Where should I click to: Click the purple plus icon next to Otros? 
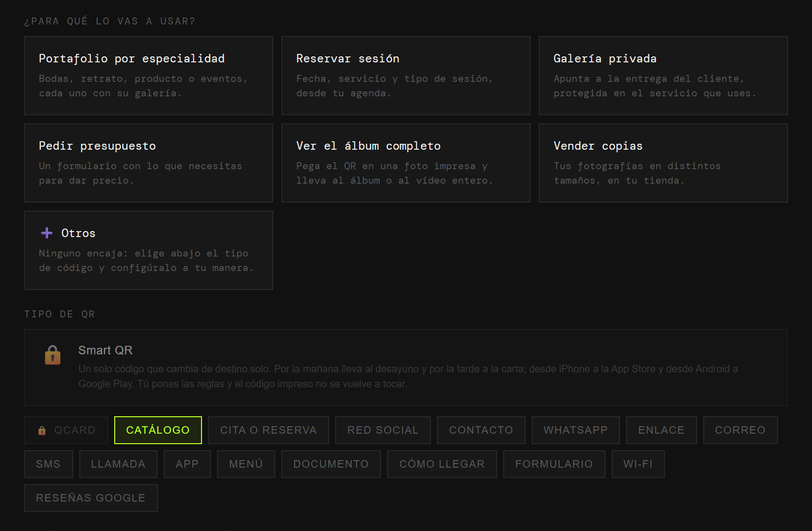tap(47, 233)
